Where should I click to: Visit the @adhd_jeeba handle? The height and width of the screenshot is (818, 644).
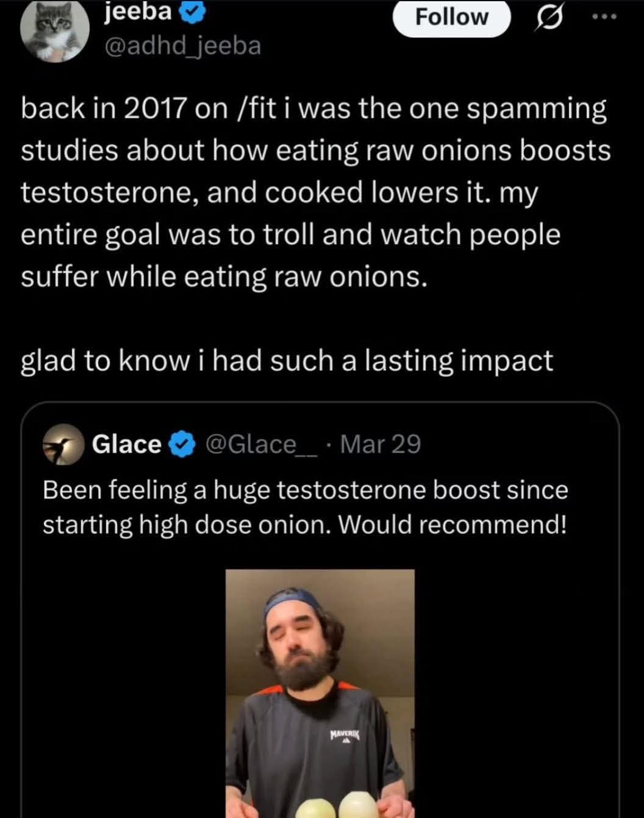[183, 46]
